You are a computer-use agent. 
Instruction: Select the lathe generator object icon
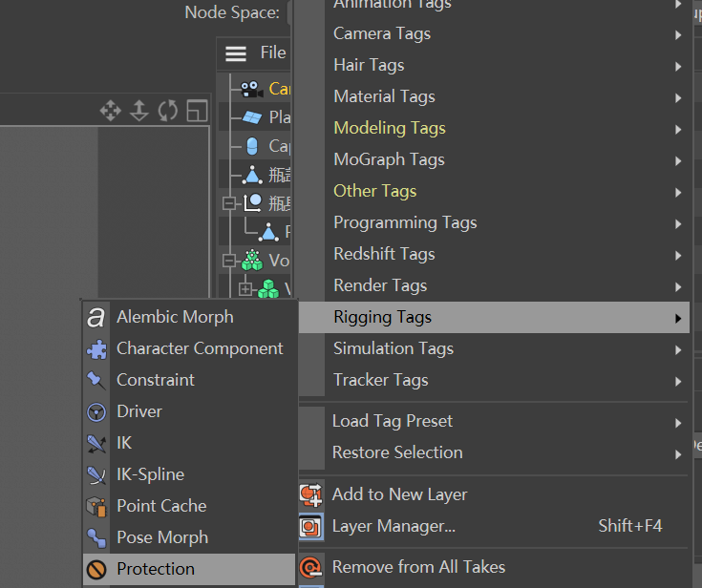click(x=253, y=203)
